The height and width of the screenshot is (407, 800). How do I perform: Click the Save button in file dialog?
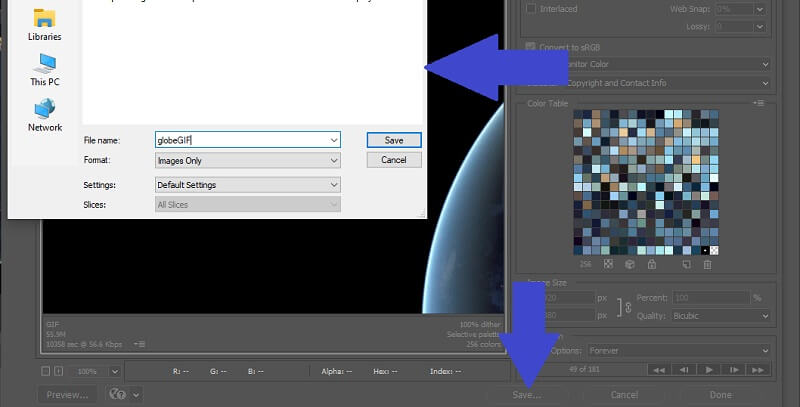[393, 140]
